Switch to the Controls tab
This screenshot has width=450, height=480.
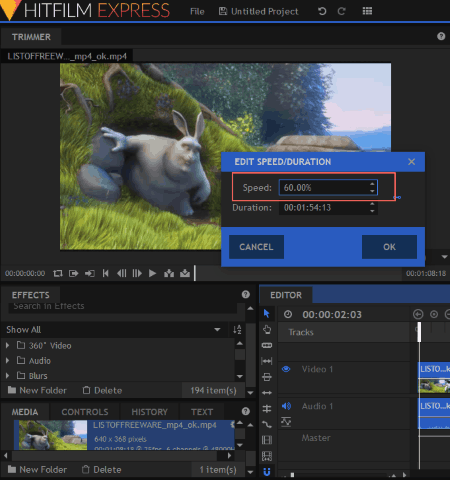(x=85, y=412)
